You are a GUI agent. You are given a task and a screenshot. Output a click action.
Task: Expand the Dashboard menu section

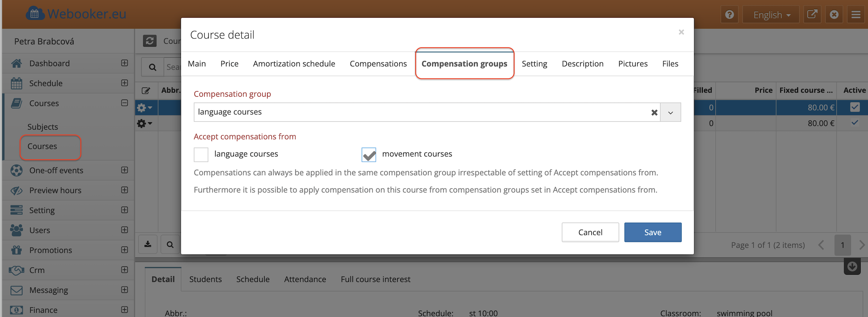click(x=125, y=63)
